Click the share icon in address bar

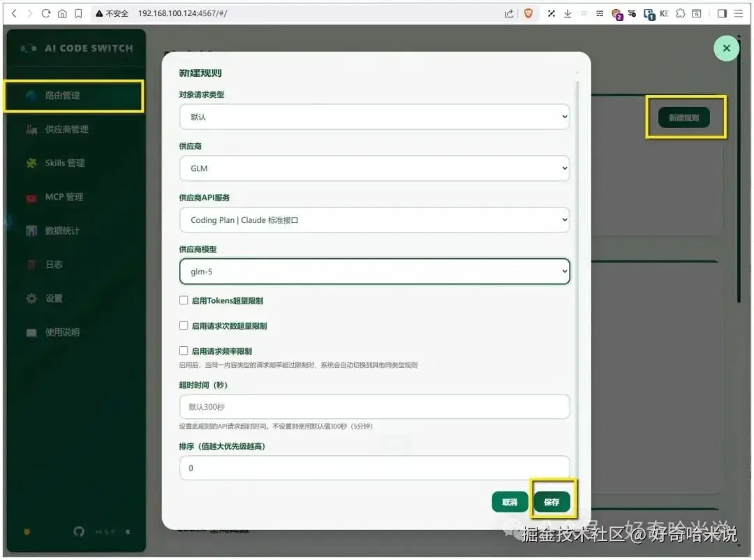[509, 13]
